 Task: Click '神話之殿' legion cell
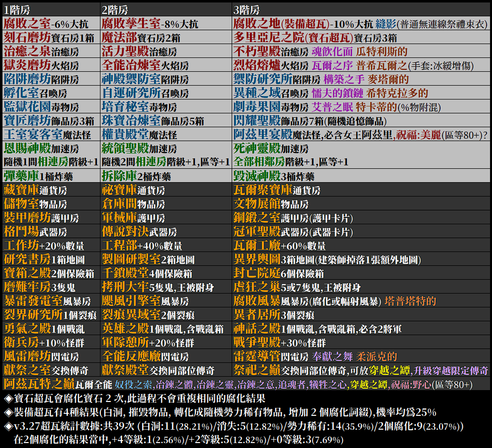coord(361,328)
